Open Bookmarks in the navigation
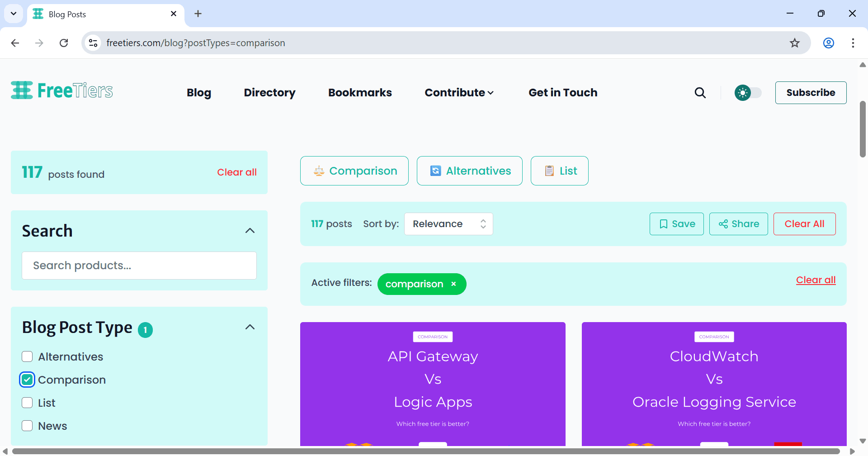This screenshot has width=868, height=456. coord(360,93)
